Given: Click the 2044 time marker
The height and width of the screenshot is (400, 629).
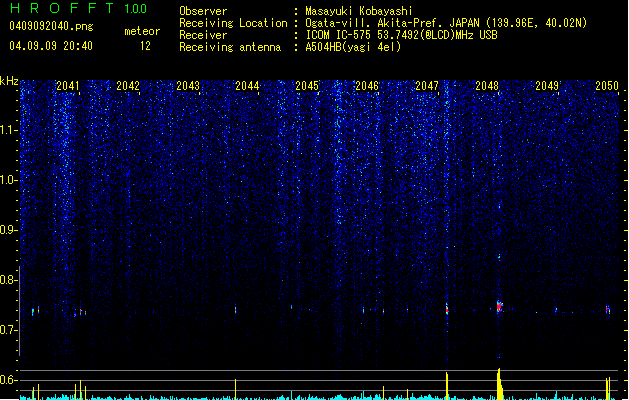Looking at the screenshot, I should (x=247, y=86).
